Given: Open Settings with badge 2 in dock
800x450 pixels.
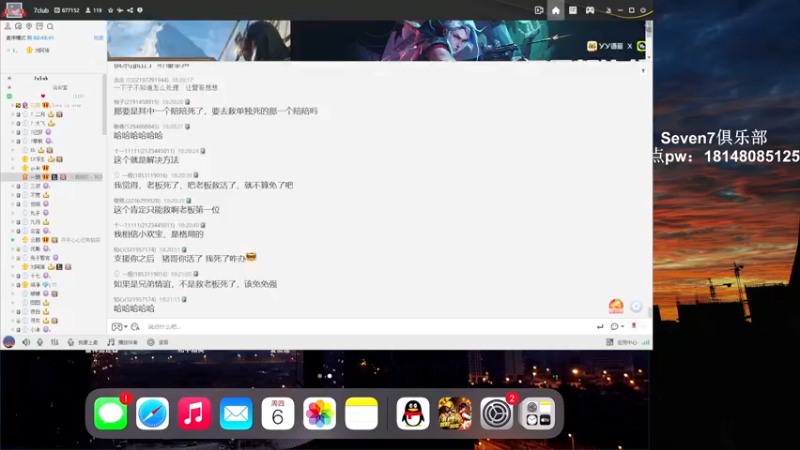Looking at the screenshot, I should coord(496,413).
